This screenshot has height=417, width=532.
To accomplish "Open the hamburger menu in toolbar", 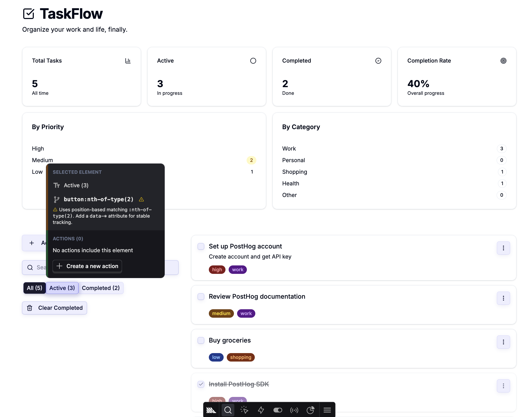I will 327,410.
